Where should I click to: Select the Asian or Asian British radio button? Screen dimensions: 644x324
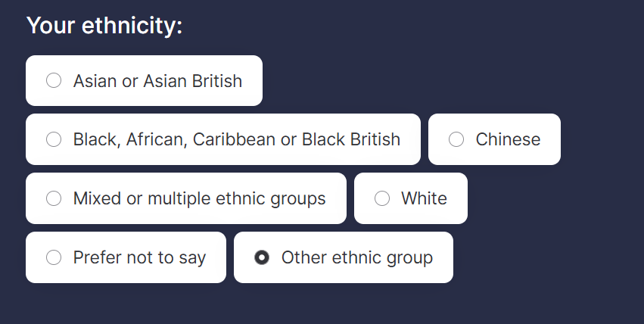pos(54,80)
